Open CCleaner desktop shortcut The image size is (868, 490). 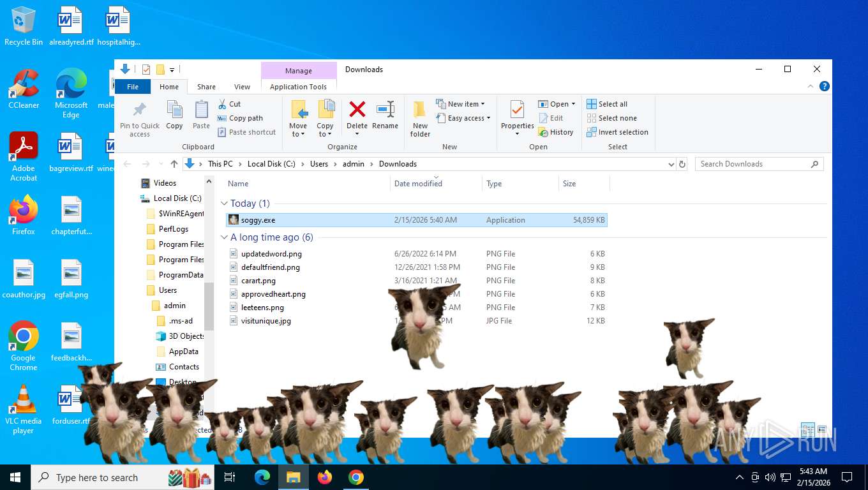tap(24, 89)
